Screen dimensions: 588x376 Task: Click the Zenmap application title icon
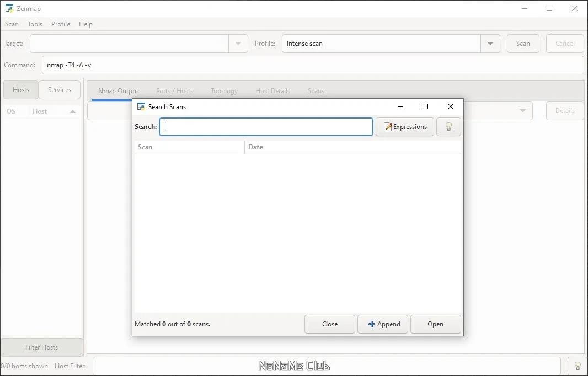click(x=9, y=8)
